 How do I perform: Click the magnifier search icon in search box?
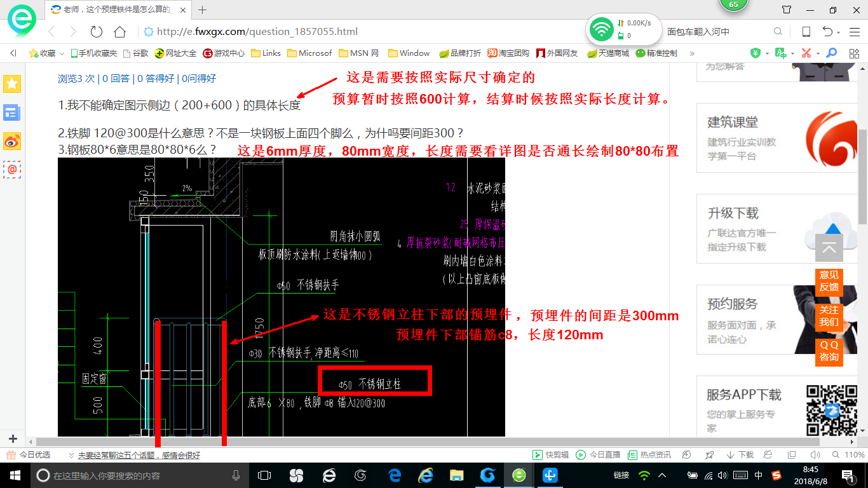point(778,32)
